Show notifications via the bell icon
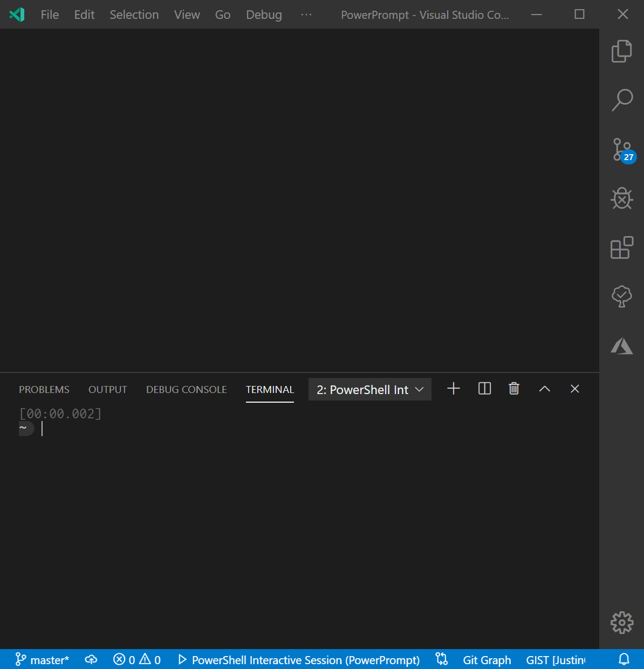This screenshot has height=669, width=644. (624, 659)
